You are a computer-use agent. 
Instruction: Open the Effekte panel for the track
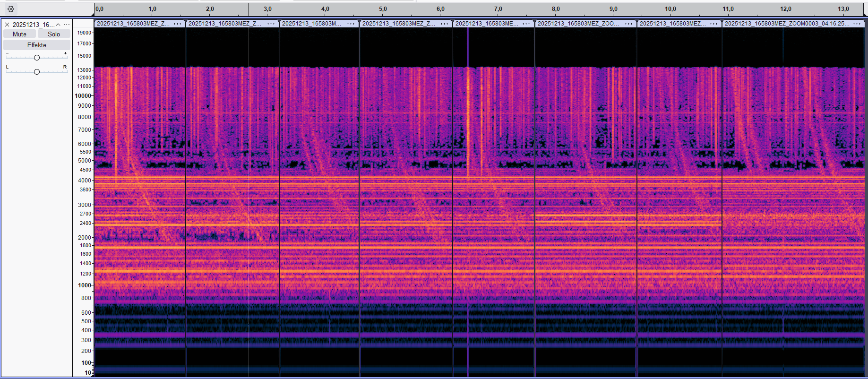[37, 45]
